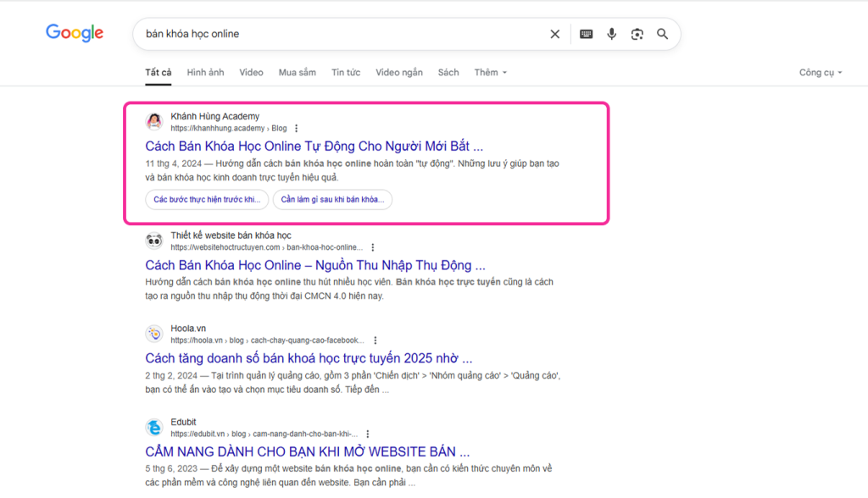
Task: Click sitelink chip 'Cần làm gì sau khi bán khóa...'
Action: 332,199
